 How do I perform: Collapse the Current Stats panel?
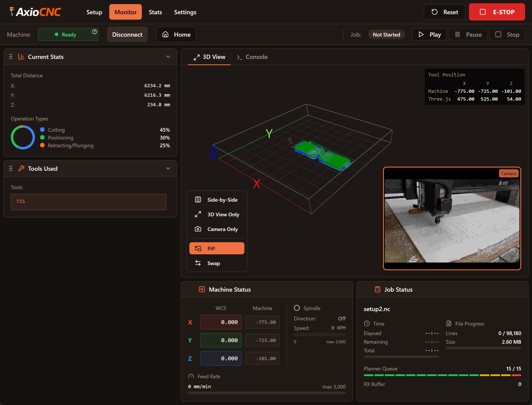pos(168,57)
